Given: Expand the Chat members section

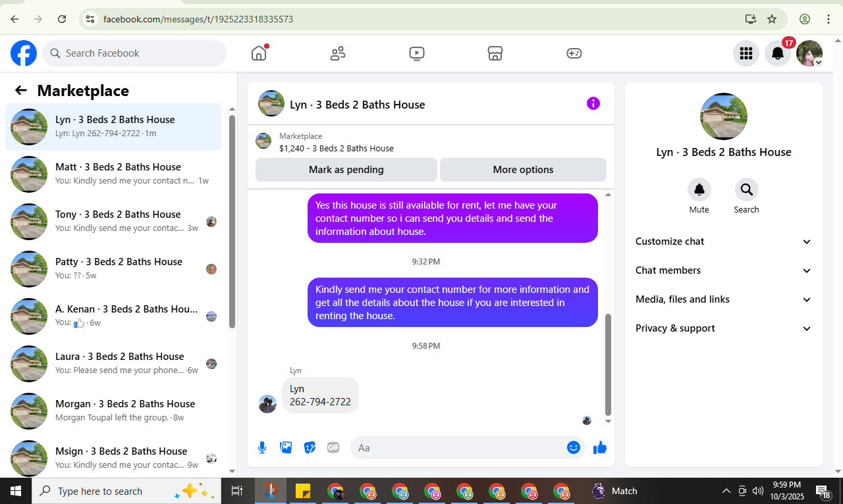Looking at the screenshot, I should (724, 270).
